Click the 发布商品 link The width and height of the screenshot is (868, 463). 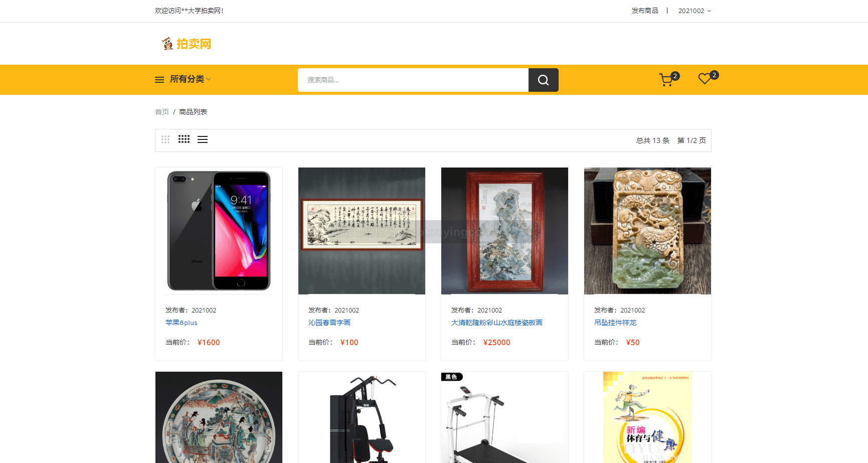coord(645,11)
